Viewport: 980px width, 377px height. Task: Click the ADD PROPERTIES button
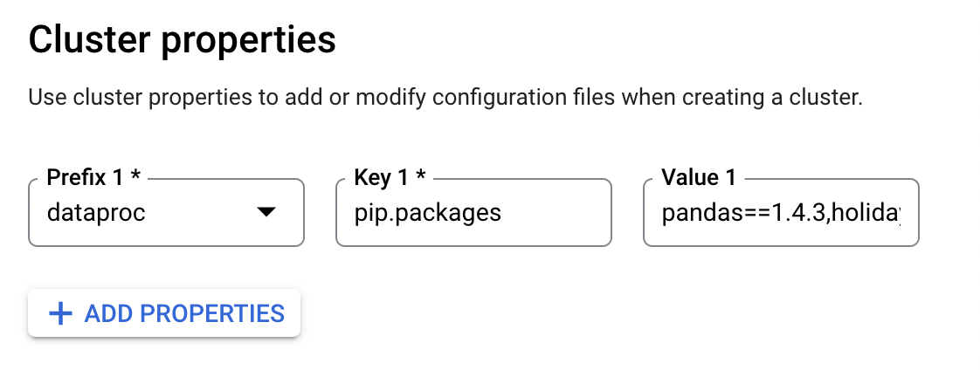tap(164, 313)
